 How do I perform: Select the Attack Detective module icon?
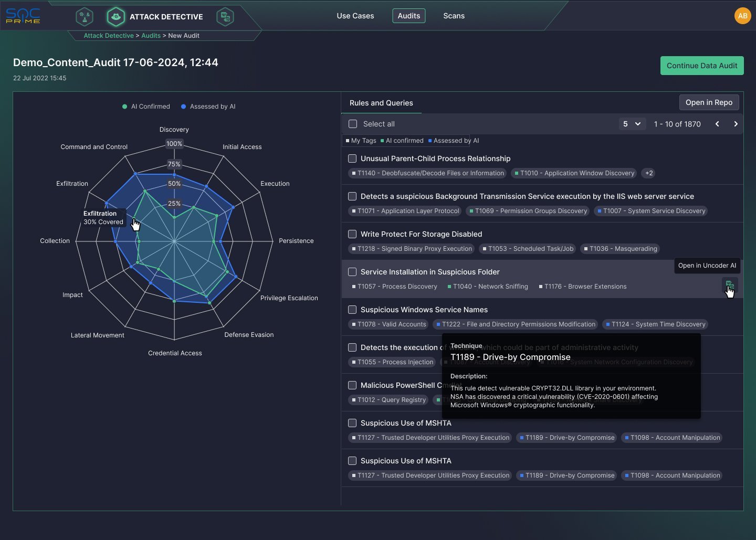tap(115, 16)
